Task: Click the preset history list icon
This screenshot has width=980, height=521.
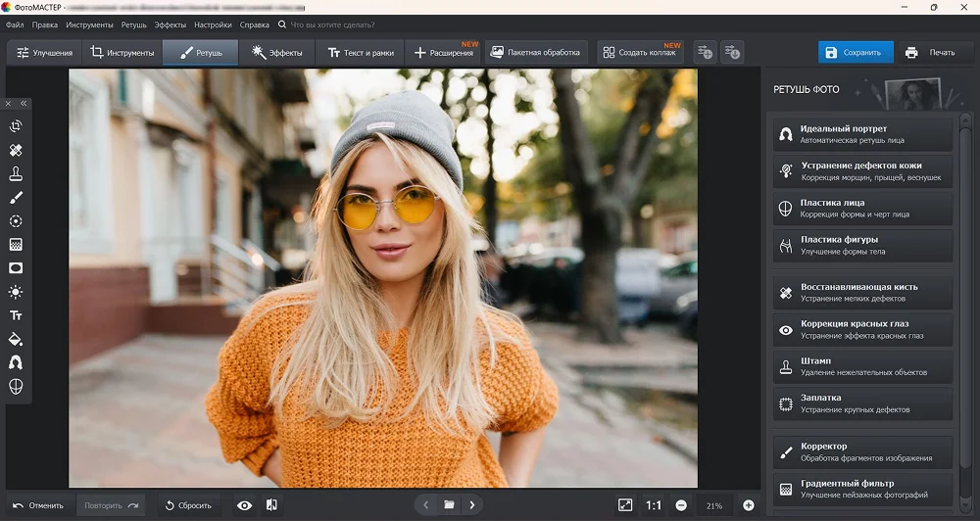Action: click(732, 53)
